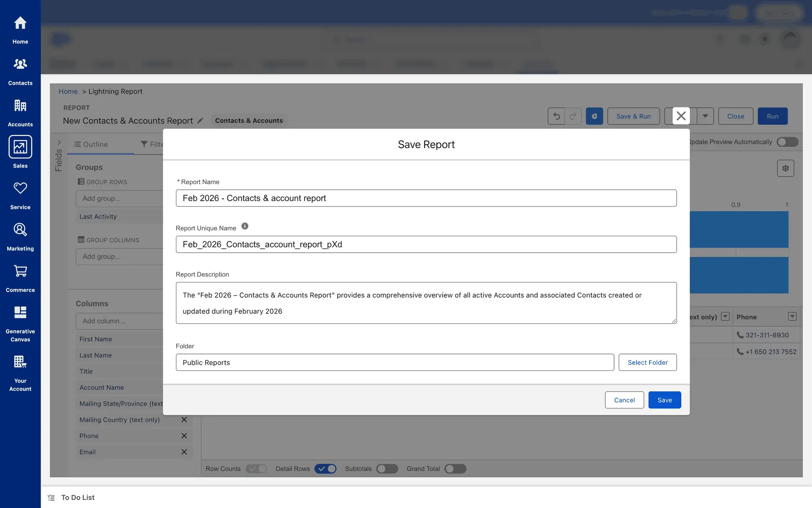Expand the save options dropdown arrow
Screen dimensions: 812x508
(705, 116)
